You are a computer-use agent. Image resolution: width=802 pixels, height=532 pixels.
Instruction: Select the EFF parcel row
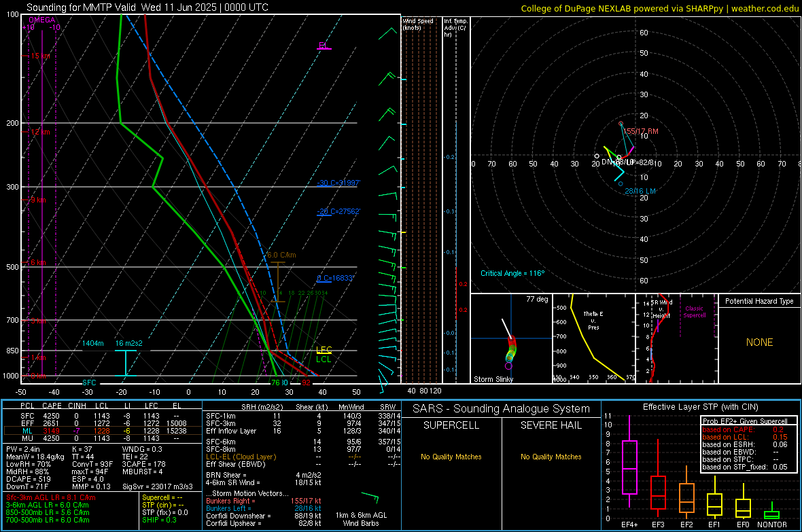(103, 423)
